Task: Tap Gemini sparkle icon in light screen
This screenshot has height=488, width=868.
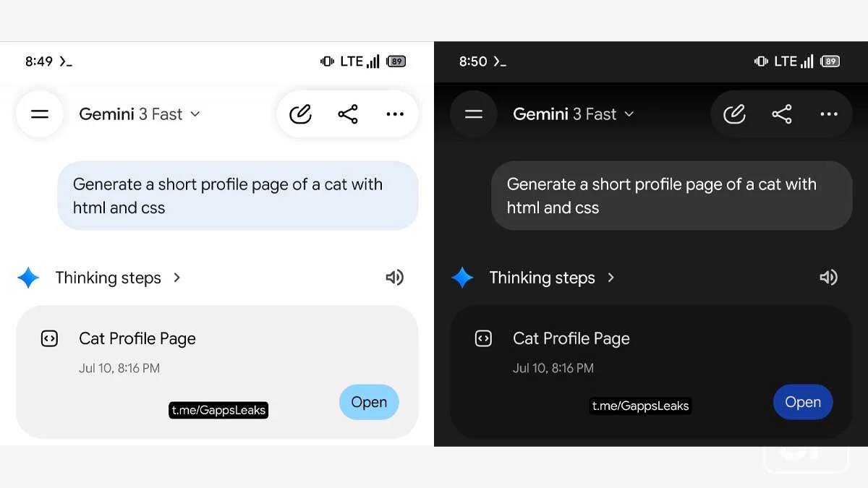Action: [28, 278]
